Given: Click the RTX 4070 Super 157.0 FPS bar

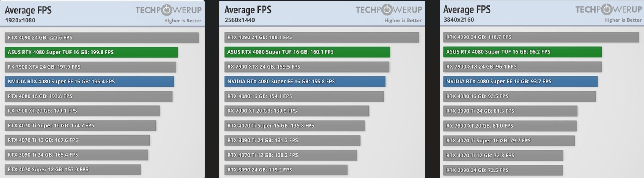Looking at the screenshot, I should click(73, 170).
